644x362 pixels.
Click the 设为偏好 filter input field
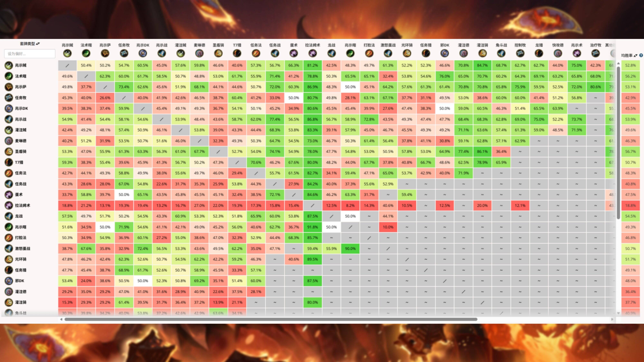point(29,54)
